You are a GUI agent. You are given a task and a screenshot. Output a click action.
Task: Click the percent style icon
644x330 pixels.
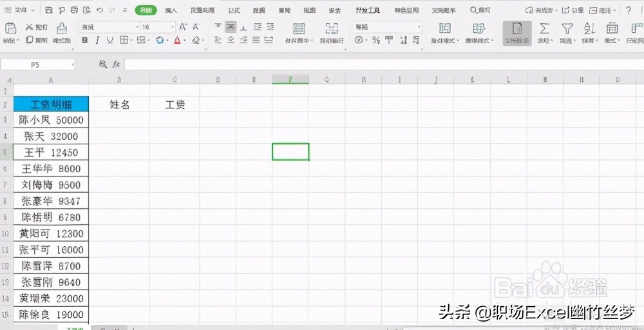[x=376, y=40]
